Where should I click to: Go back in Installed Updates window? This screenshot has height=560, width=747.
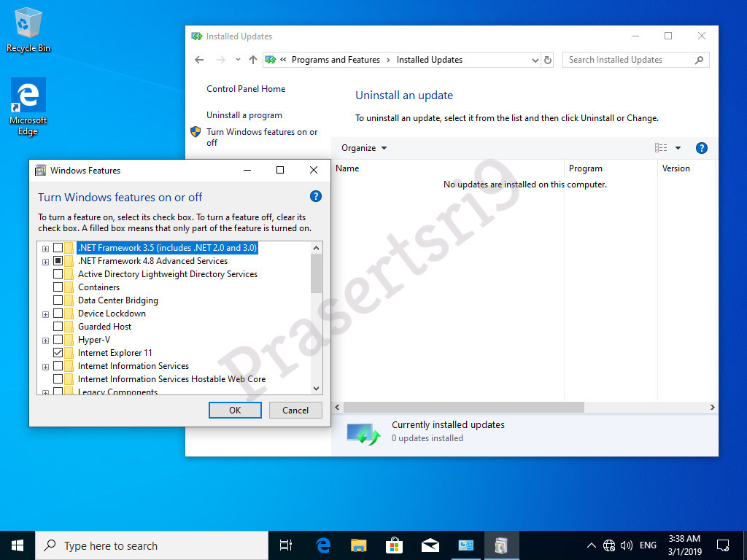click(200, 60)
